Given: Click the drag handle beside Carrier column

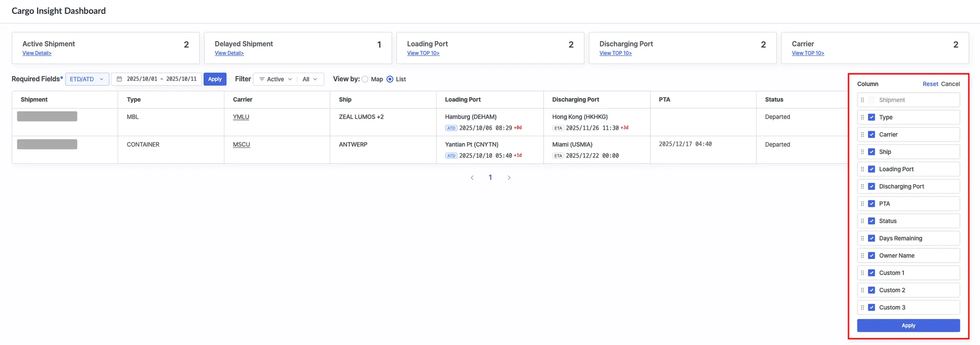Looking at the screenshot, I should [x=862, y=134].
